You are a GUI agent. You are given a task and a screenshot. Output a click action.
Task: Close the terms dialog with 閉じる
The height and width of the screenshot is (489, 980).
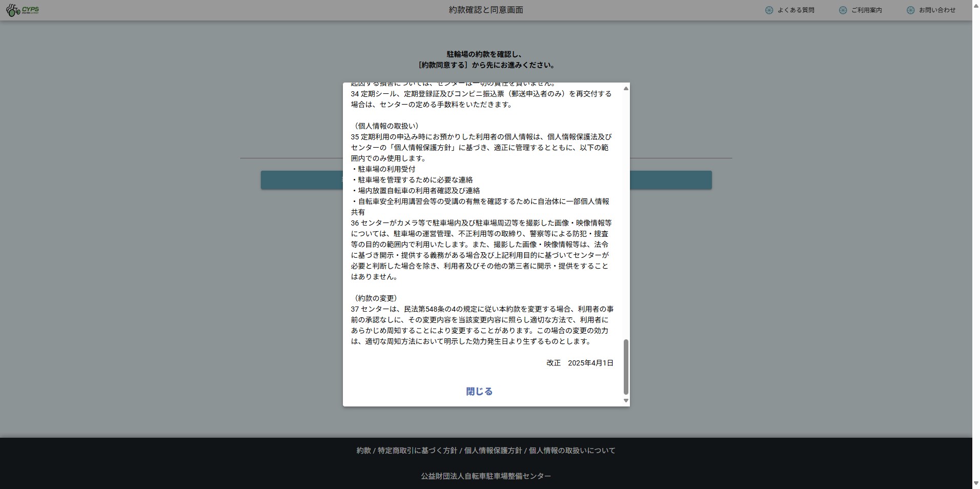tap(479, 392)
